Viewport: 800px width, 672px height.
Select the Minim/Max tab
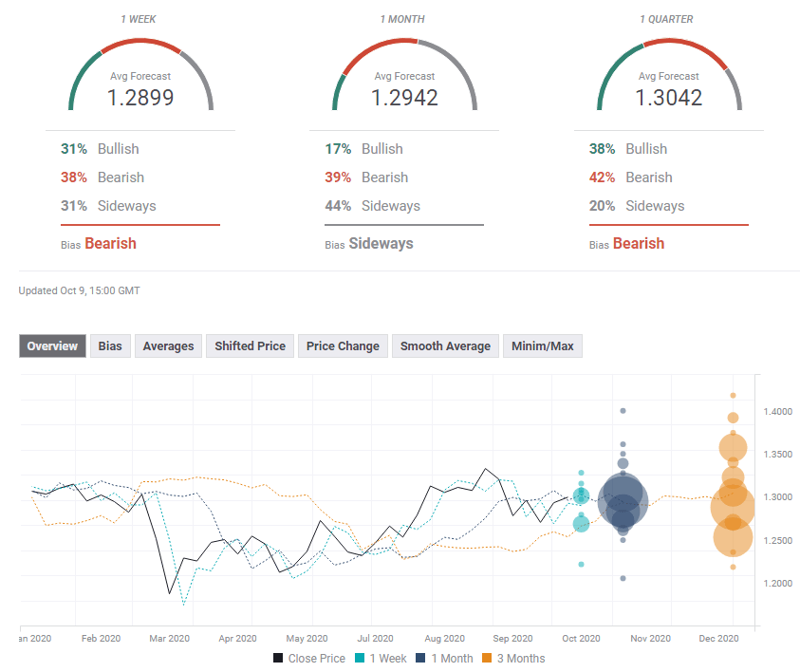click(x=542, y=346)
